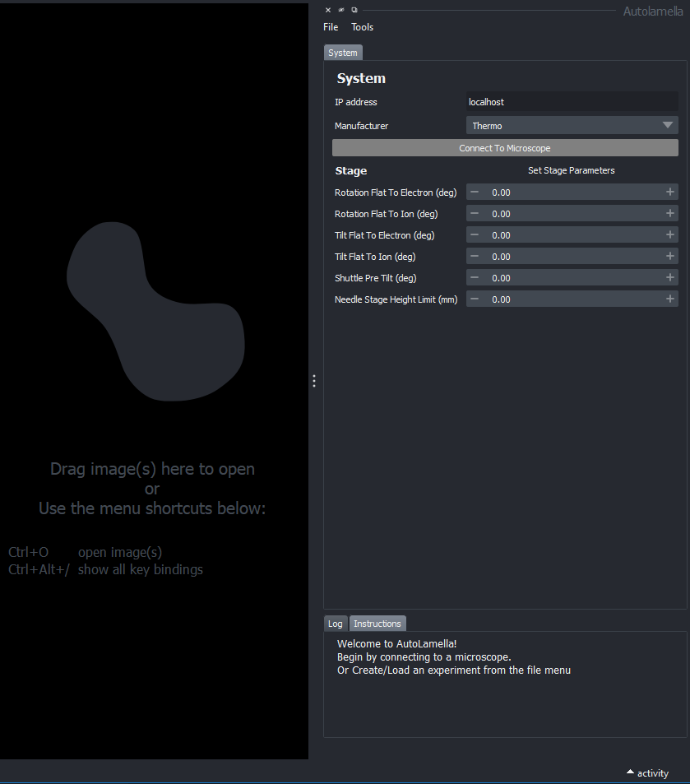Open the Tools menu
Image resolution: width=690 pixels, height=784 pixels.
(362, 27)
